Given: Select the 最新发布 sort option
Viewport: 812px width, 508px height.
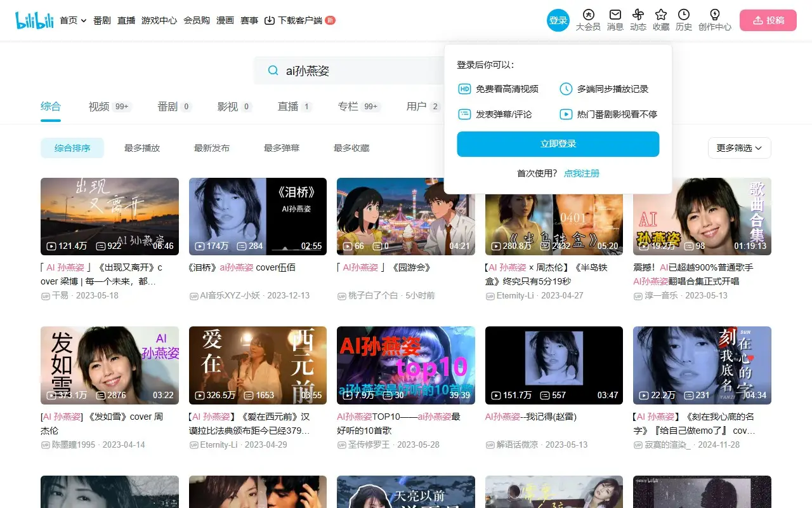Looking at the screenshot, I should pos(212,148).
